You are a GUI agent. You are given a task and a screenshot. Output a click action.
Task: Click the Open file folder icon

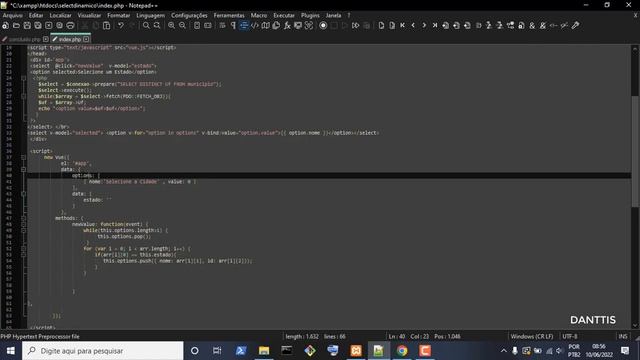16,25
